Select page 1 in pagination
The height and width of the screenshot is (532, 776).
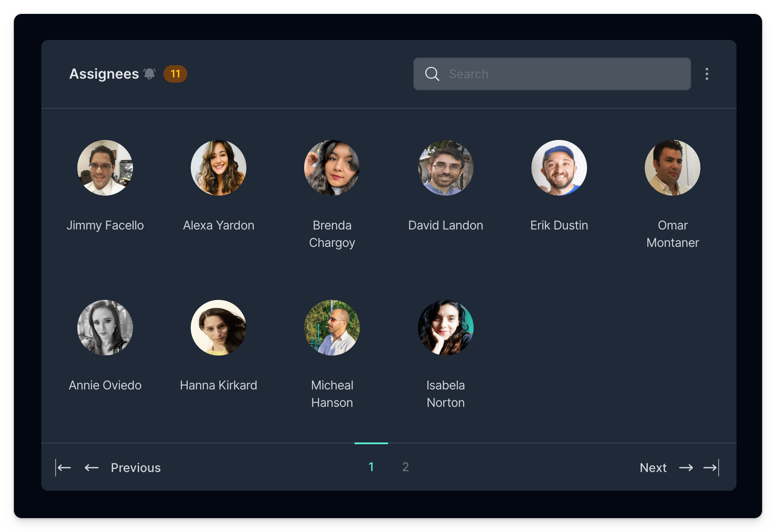(371, 467)
